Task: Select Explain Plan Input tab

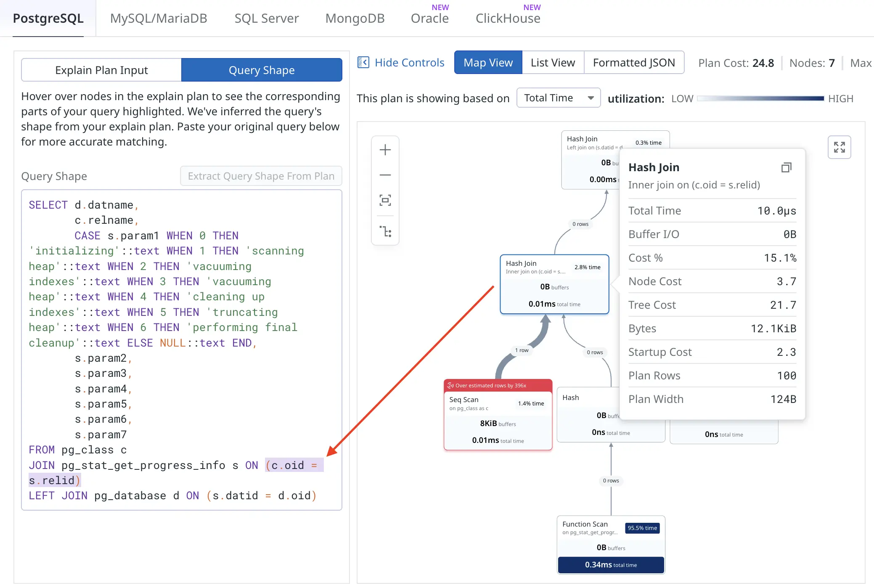Action: [x=101, y=70]
